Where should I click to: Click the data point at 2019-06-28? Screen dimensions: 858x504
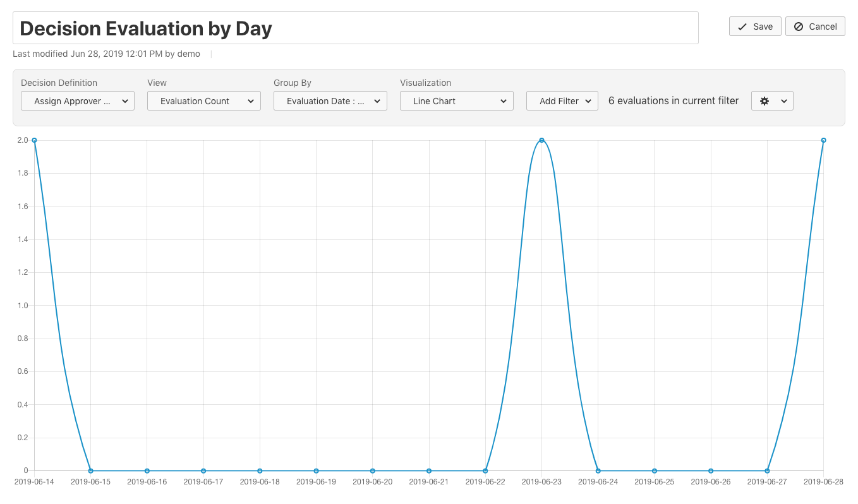[x=823, y=140]
